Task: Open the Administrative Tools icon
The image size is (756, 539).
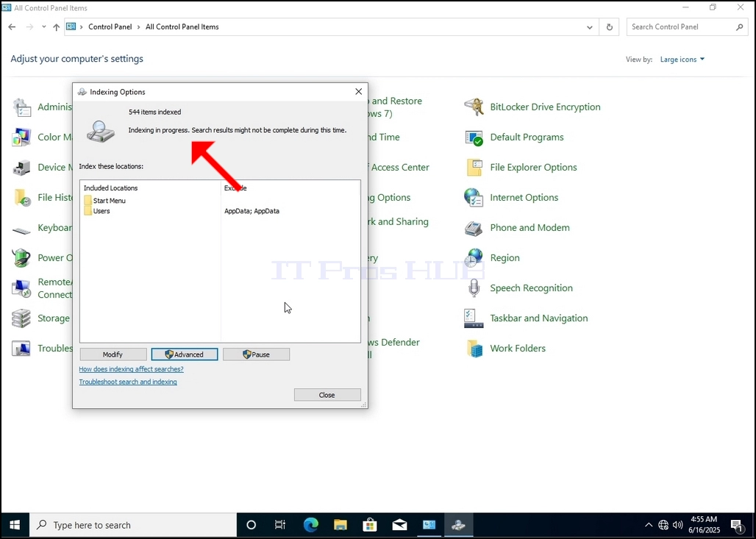Action: (x=22, y=107)
